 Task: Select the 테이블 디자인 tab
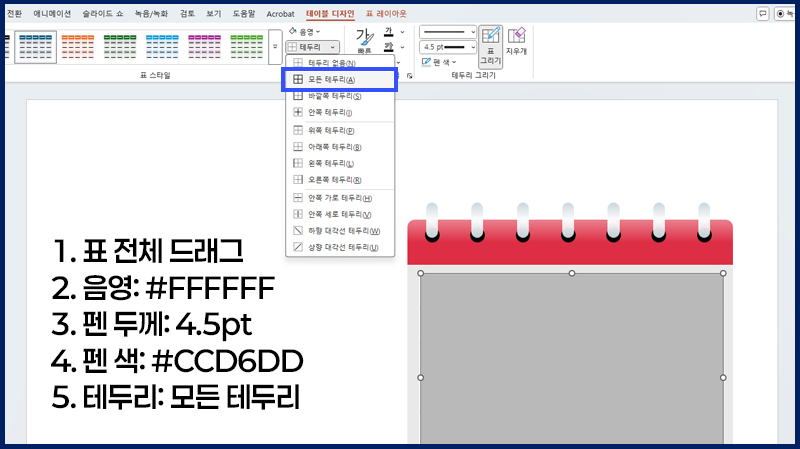[x=330, y=14]
